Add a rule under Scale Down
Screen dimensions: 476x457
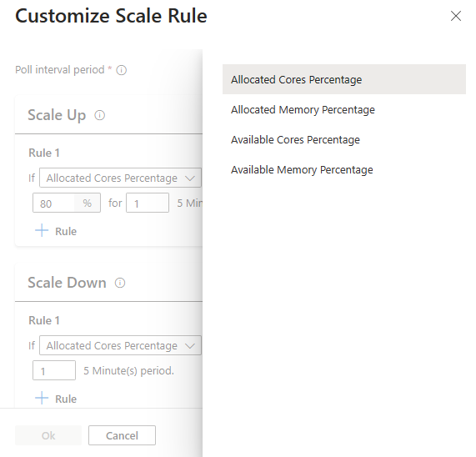coord(56,399)
